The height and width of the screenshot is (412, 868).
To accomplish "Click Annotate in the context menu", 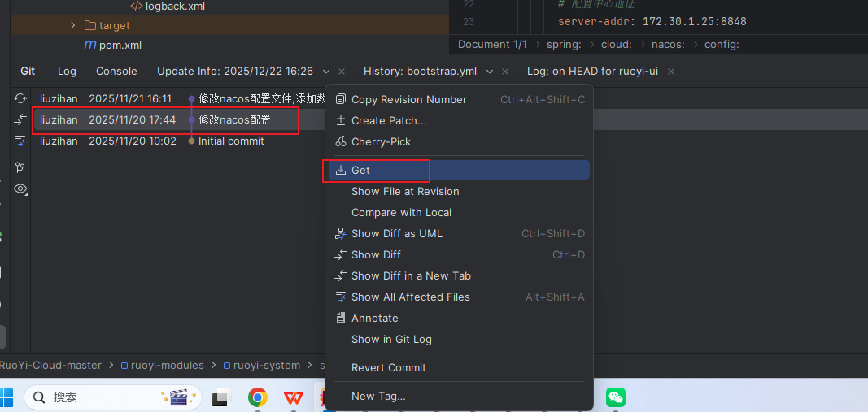I will pyautogui.click(x=459, y=318).
